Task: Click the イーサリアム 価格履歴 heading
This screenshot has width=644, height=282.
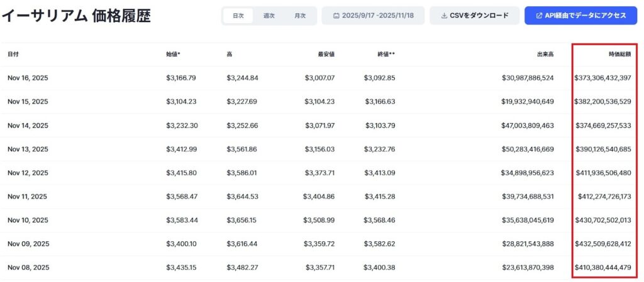Action: pos(76,16)
